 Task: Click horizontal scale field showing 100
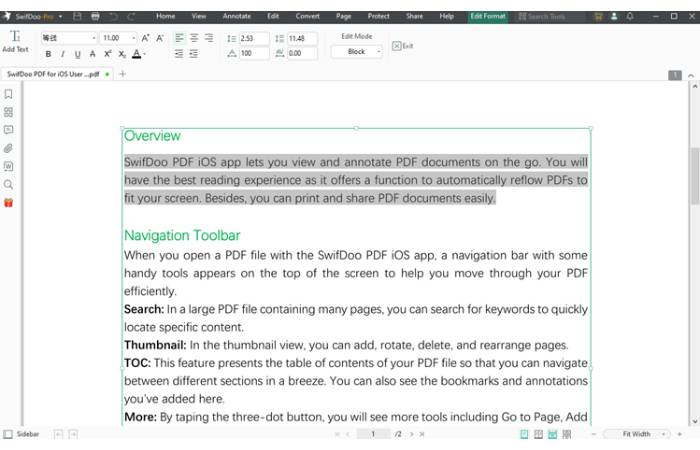(x=254, y=53)
